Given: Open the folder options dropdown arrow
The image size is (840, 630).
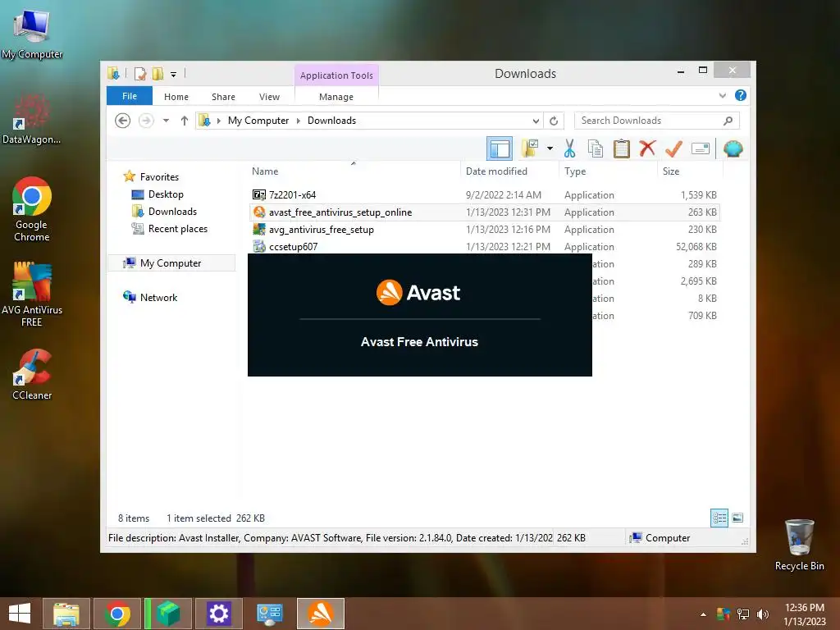Looking at the screenshot, I should [x=550, y=148].
